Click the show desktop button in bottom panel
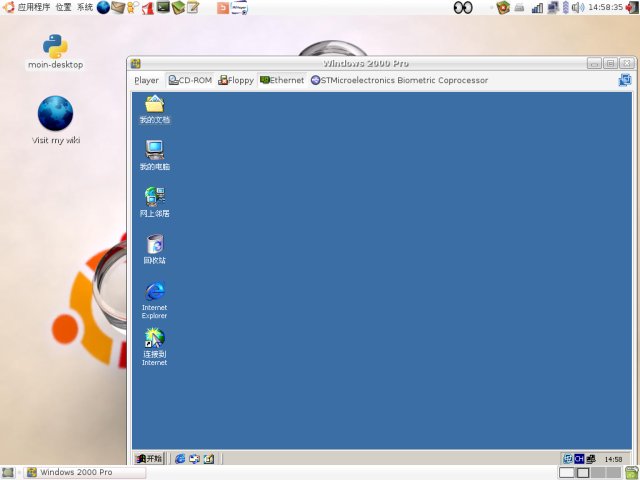Viewport: 640px width, 480px height. [x=8, y=473]
